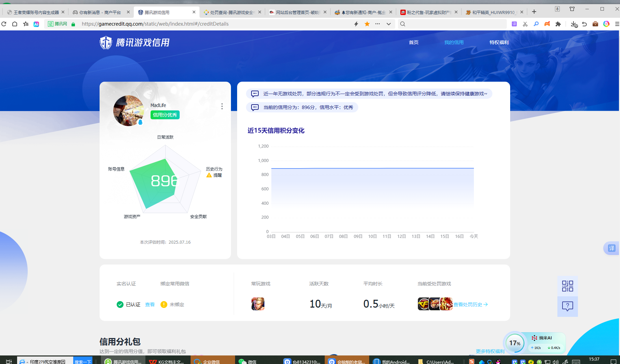Open the purple translate extension icon

514,24
